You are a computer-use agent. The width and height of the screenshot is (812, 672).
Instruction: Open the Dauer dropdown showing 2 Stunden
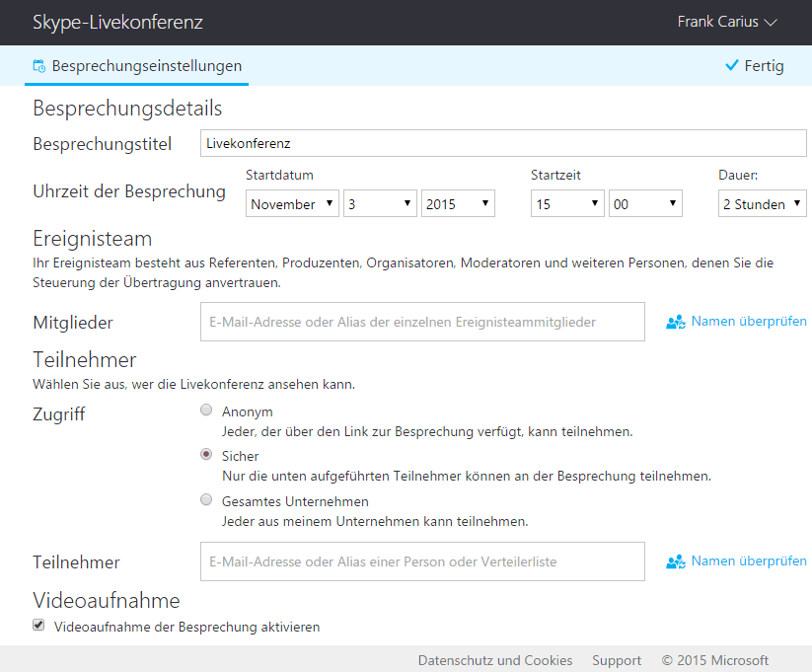(763, 203)
